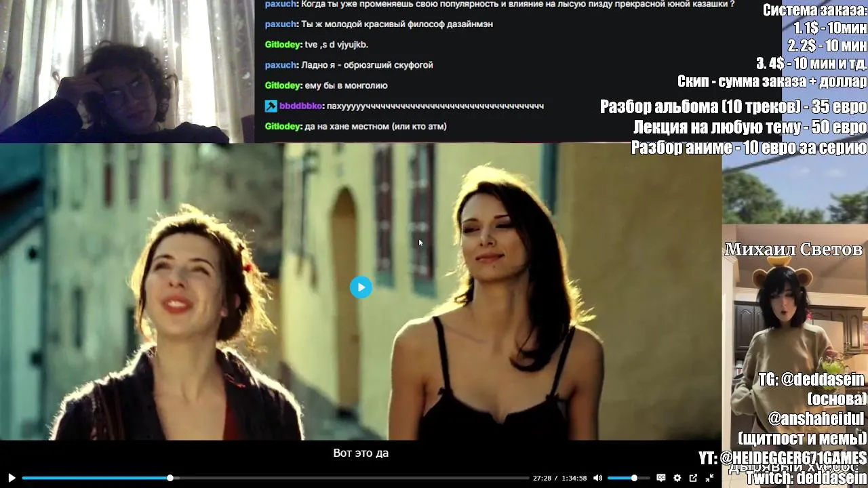Viewport: 868px width, 488px height.
Task: Click the 'Система заказа:' heading
Action: tap(815, 10)
